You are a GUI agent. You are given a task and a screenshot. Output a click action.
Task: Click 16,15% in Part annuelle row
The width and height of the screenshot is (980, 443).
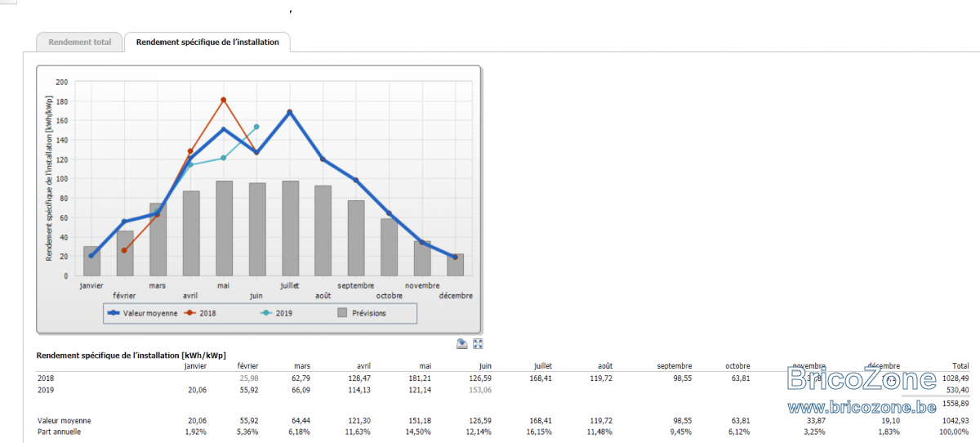coord(540,431)
